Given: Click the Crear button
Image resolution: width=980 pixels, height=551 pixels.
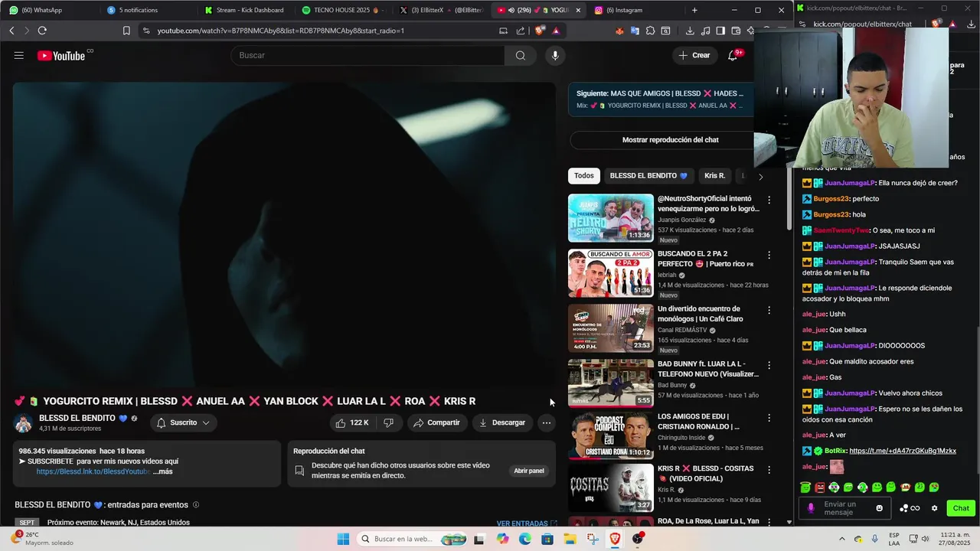Looking at the screenshot, I should (694, 55).
